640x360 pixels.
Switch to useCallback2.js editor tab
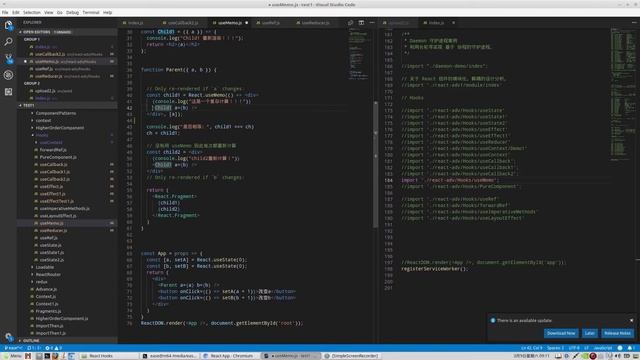point(183,23)
